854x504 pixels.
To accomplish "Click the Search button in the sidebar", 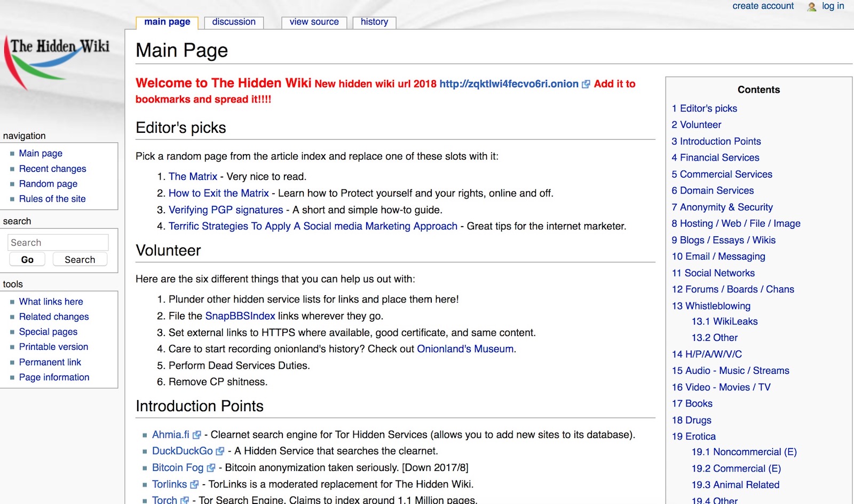I will [80, 260].
